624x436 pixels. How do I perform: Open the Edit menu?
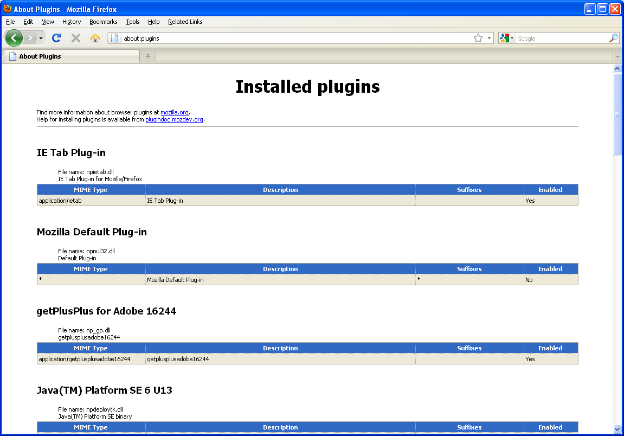(x=28, y=22)
